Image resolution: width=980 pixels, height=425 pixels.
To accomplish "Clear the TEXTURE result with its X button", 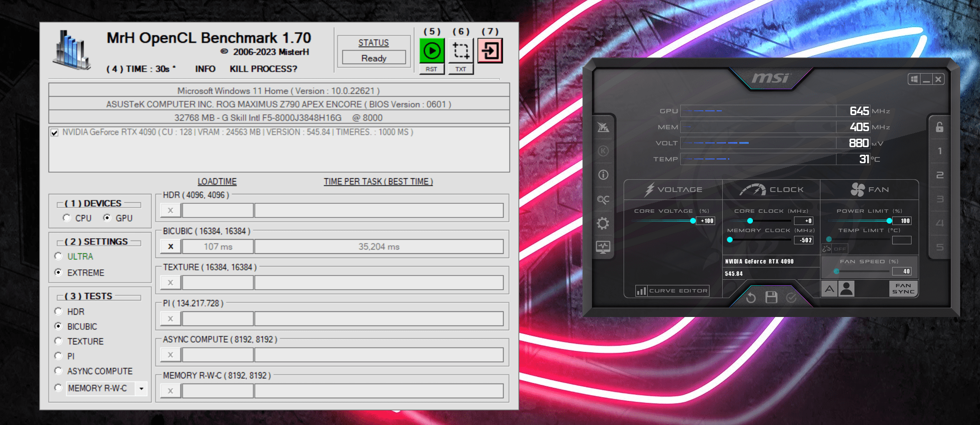I will [x=170, y=283].
